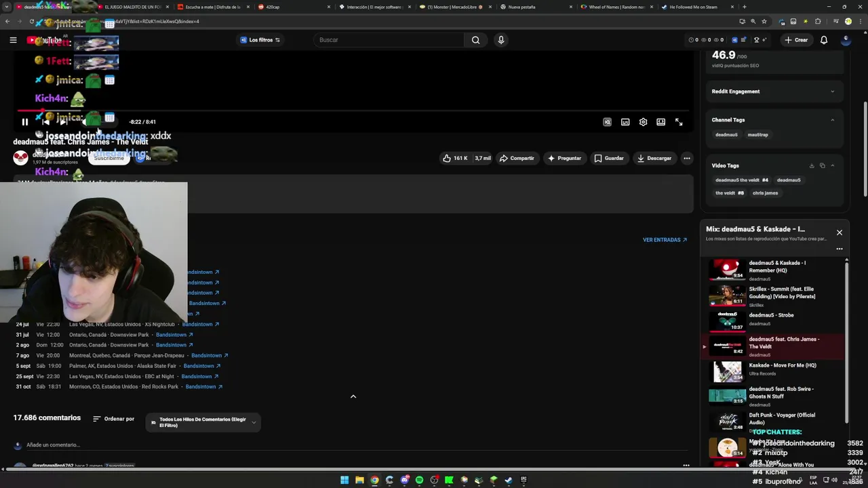The height and width of the screenshot is (488, 868).
Task: Play 'Daft Punk - Voyager' from playlist
Action: (x=773, y=422)
